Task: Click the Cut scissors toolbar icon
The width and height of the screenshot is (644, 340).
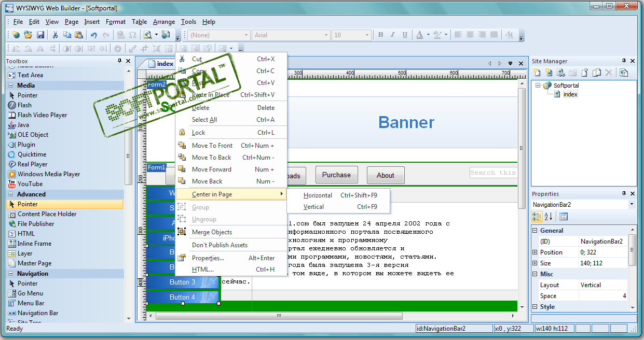Action: 55,35
